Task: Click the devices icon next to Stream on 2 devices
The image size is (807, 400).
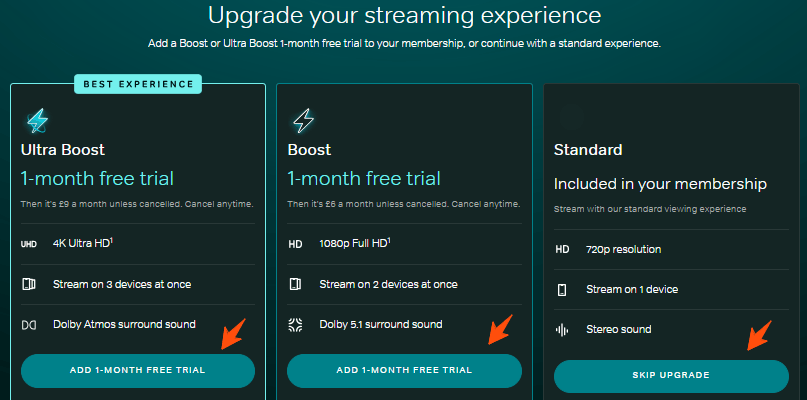Action: point(295,284)
